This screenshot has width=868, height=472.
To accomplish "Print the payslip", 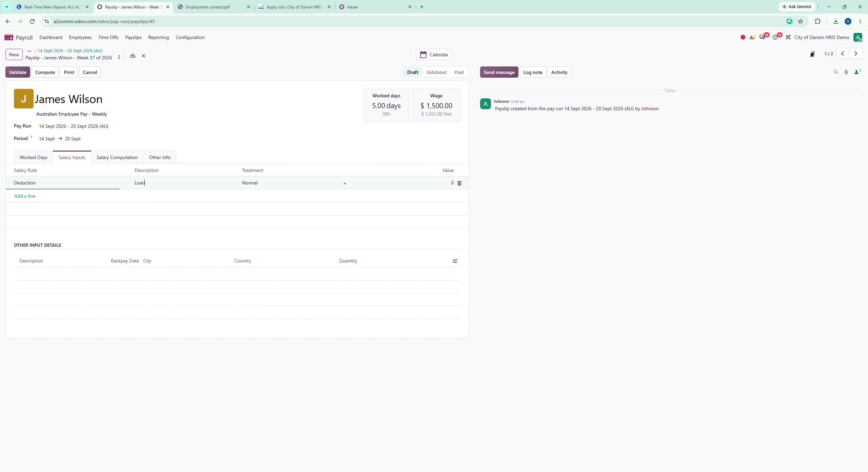I will pyautogui.click(x=69, y=72).
